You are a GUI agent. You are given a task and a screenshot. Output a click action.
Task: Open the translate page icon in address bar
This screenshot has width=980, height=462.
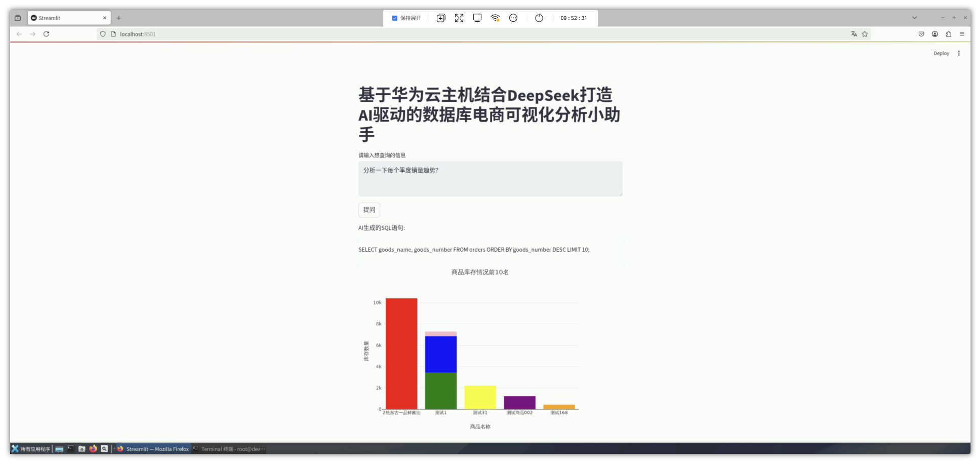854,34
